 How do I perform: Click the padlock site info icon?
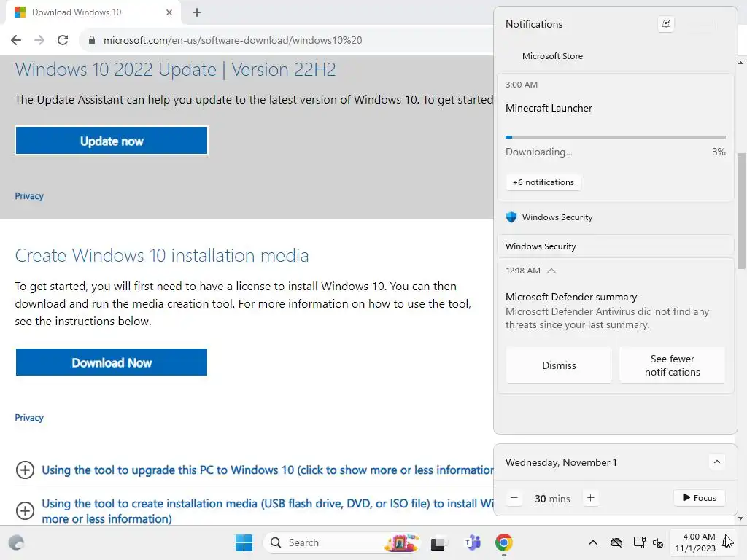point(91,40)
